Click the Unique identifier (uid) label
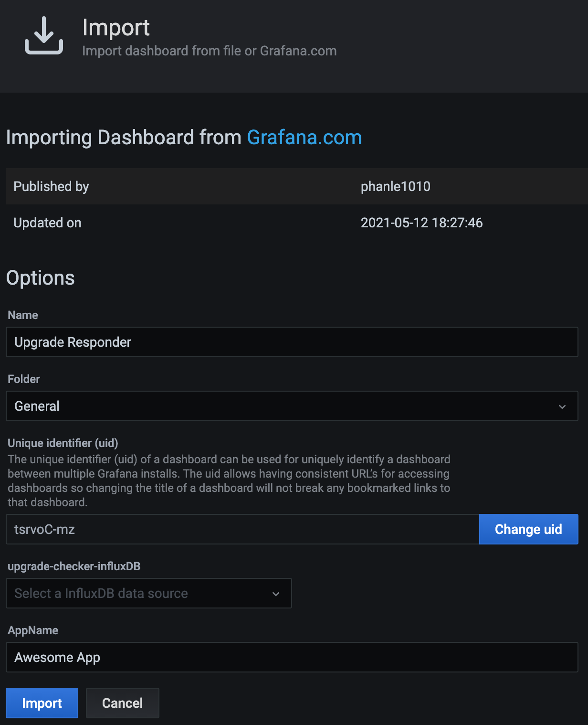 63,443
